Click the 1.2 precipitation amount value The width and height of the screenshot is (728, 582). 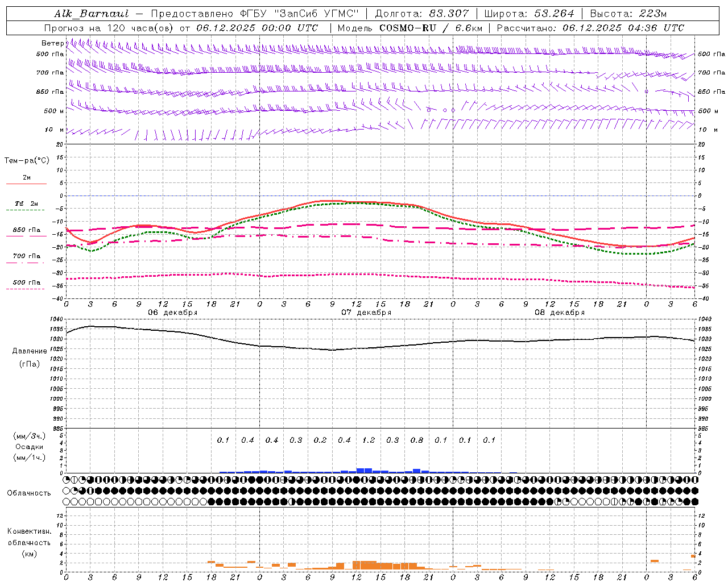(369, 440)
